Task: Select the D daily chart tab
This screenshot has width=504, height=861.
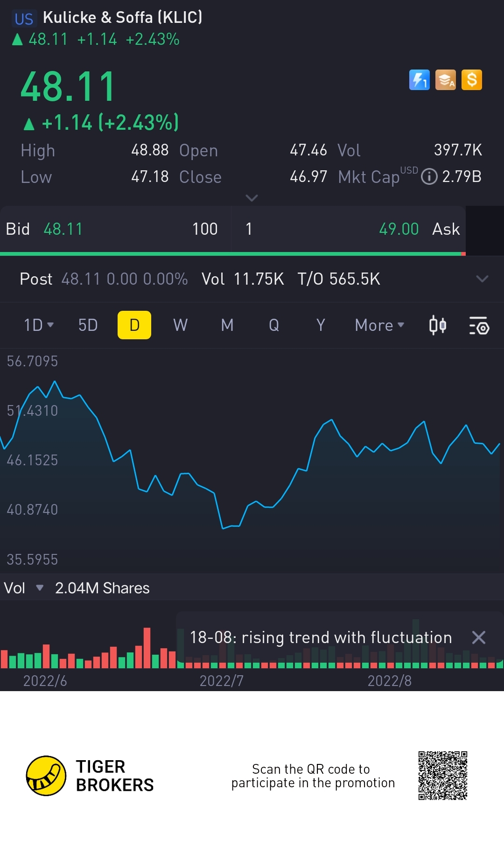Action: 134,325
